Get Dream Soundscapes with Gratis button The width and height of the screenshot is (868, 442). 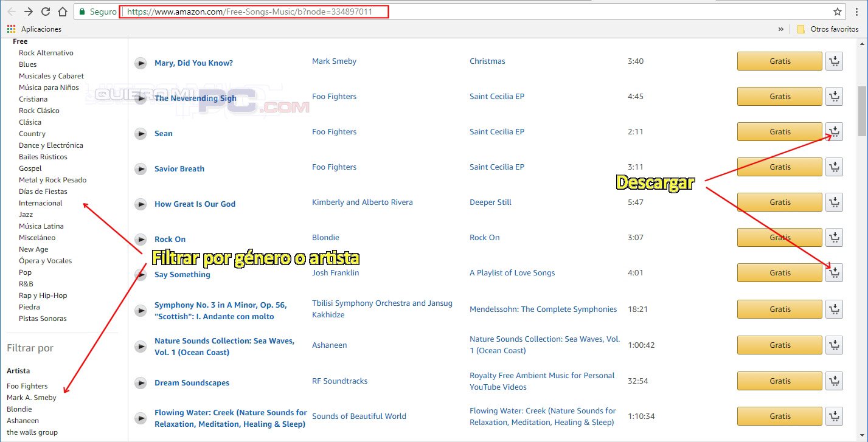click(x=780, y=381)
